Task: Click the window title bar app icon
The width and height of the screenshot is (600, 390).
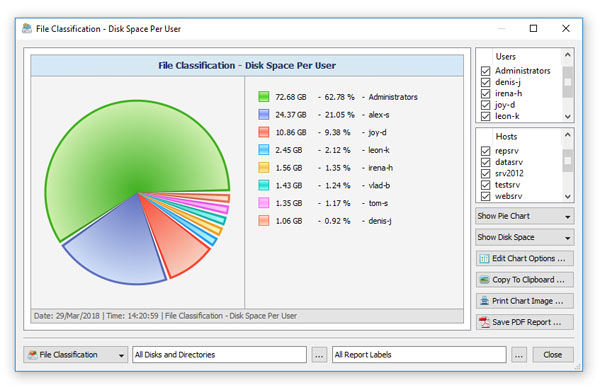Action: tap(27, 28)
